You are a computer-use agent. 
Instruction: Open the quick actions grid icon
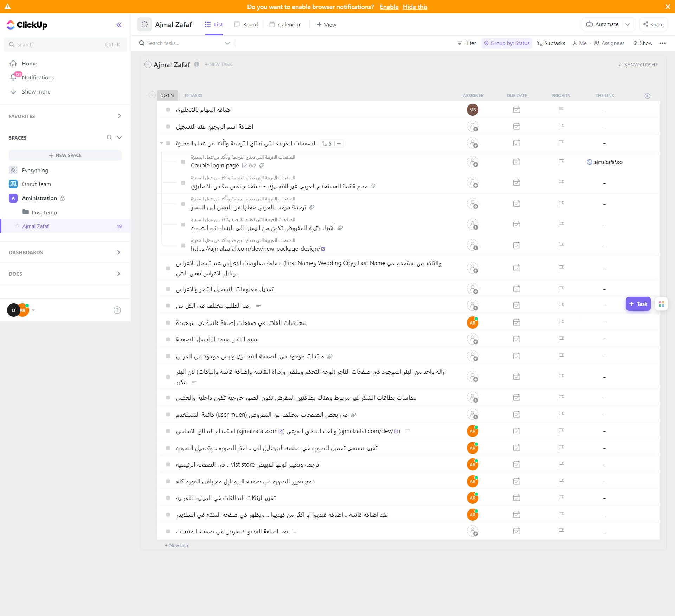pos(661,304)
